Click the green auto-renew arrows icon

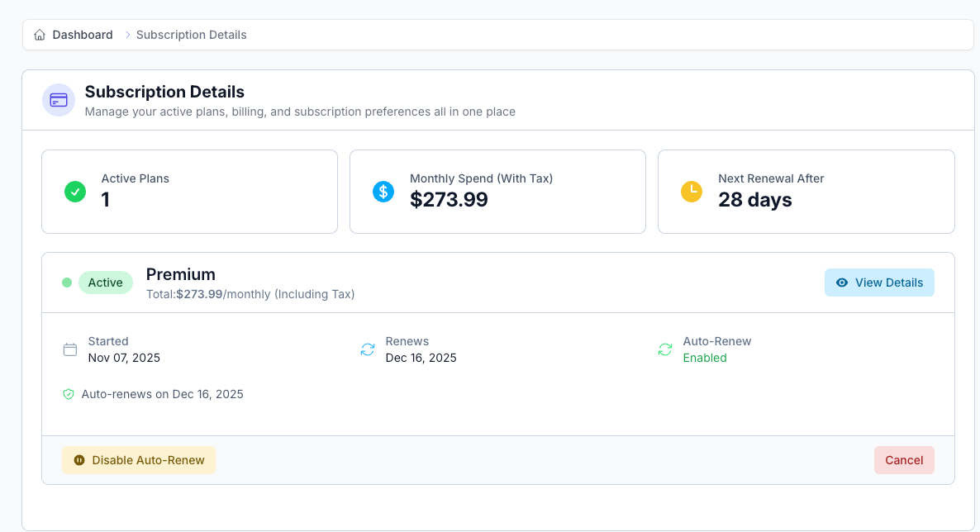665,349
